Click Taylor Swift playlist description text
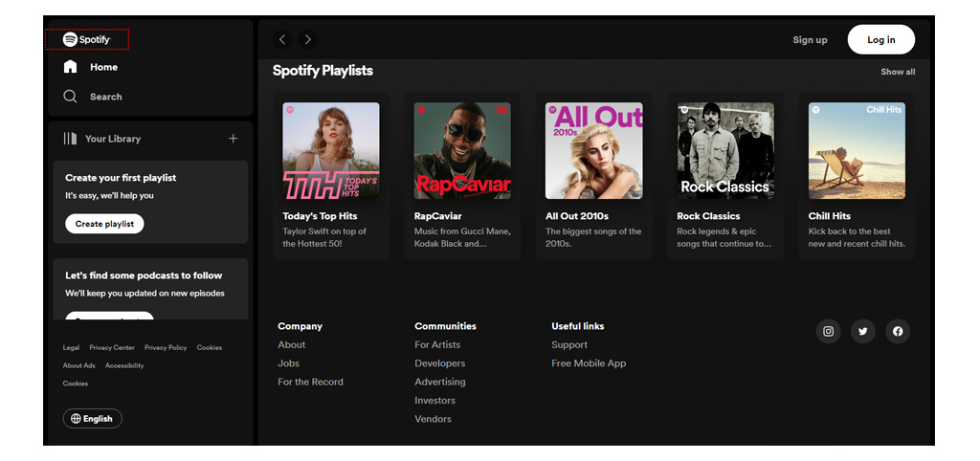 point(324,237)
